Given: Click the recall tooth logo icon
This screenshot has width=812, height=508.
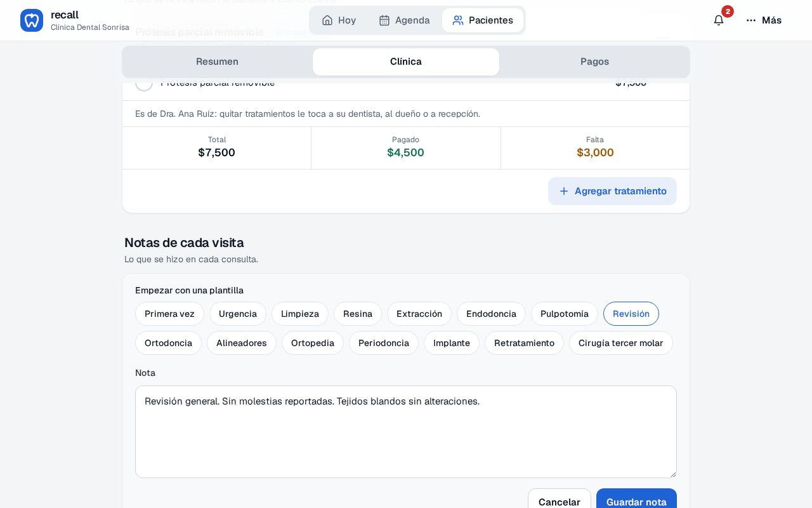Looking at the screenshot, I should 32,20.
